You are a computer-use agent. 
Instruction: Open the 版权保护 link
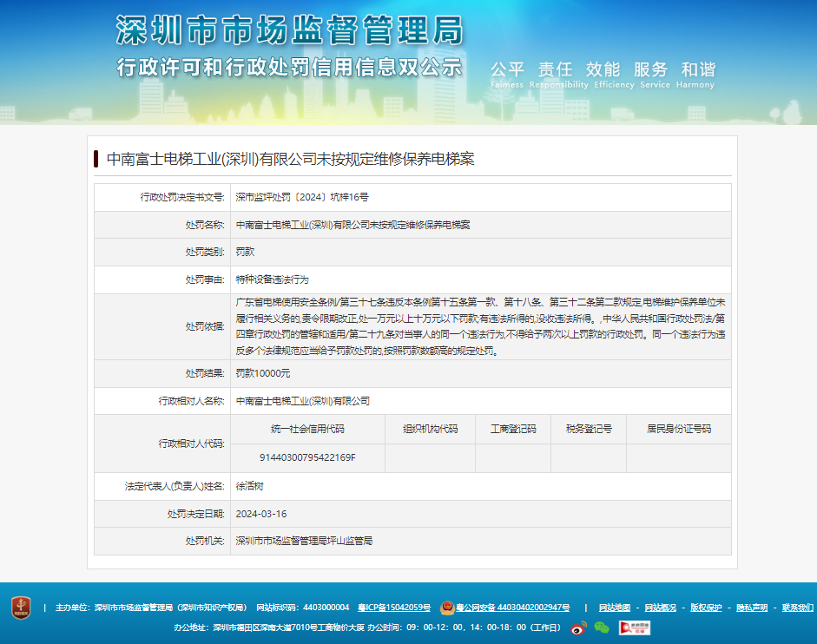(x=706, y=608)
